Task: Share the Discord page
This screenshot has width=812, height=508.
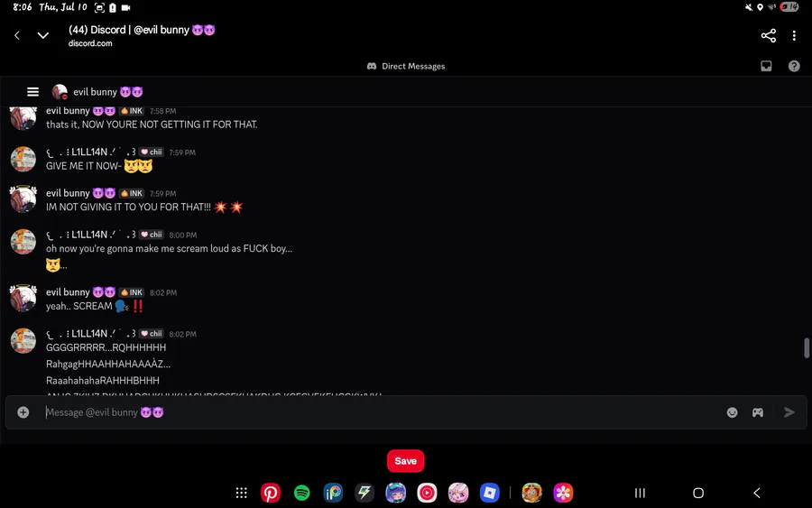Action: click(x=768, y=35)
